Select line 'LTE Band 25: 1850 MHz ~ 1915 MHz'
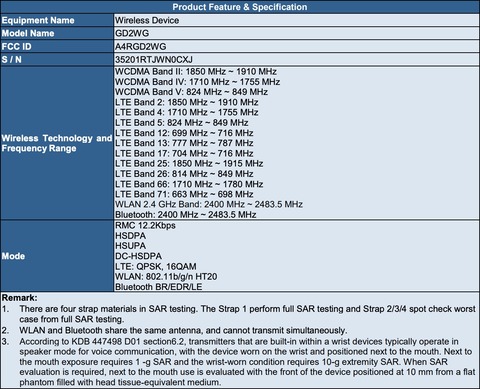The height and width of the screenshot is (389, 480). tap(189, 164)
